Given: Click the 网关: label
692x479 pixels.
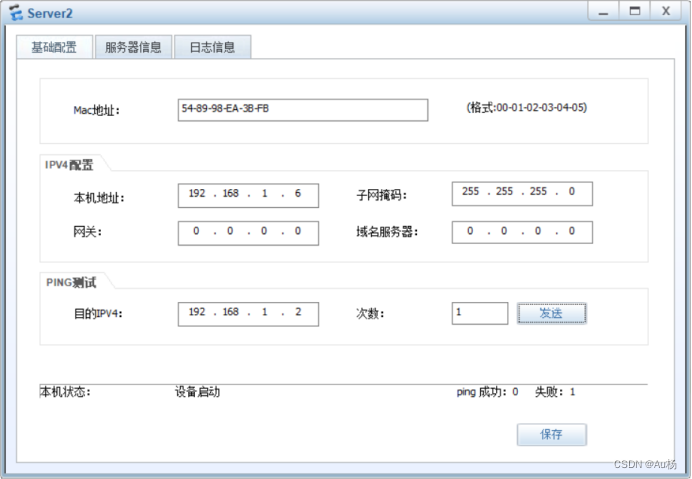Looking at the screenshot, I should [x=87, y=231].
